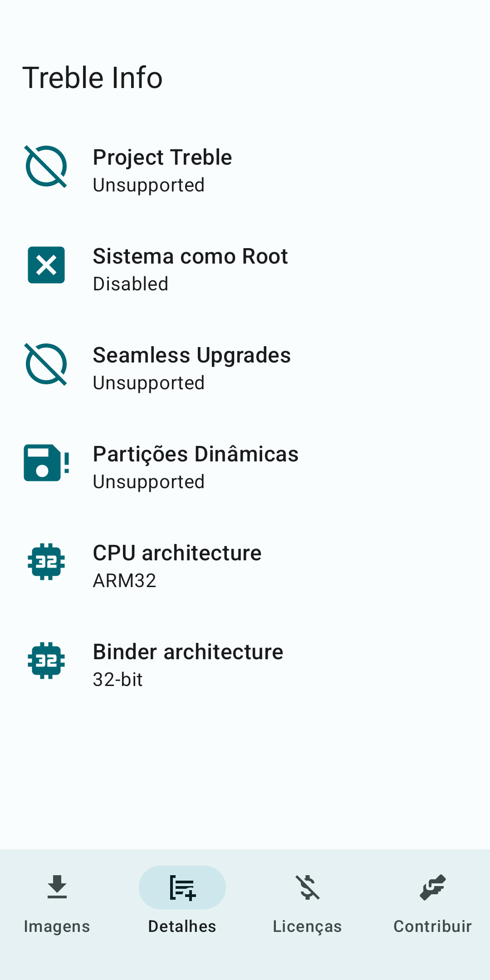Select the Sistema como Root entry

pyautogui.click(x=245, y=269)
